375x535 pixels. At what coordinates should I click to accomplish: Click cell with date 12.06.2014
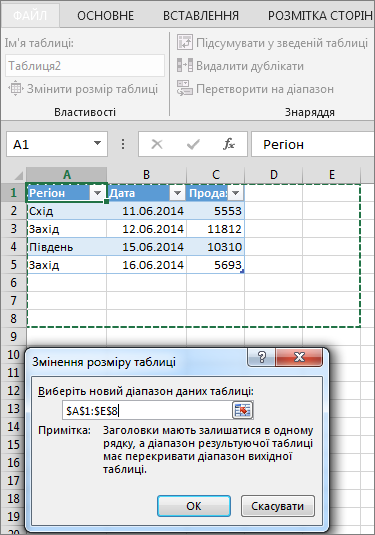click(x=146, y=229)
